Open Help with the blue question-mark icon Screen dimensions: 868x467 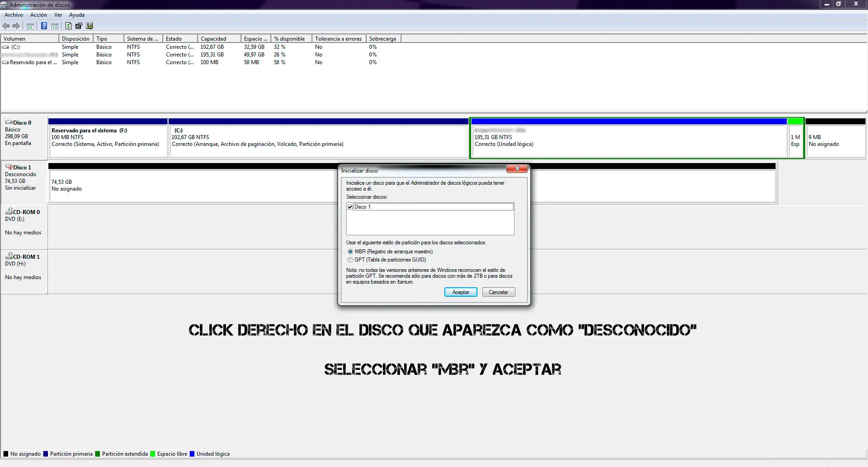pos(44,26)
